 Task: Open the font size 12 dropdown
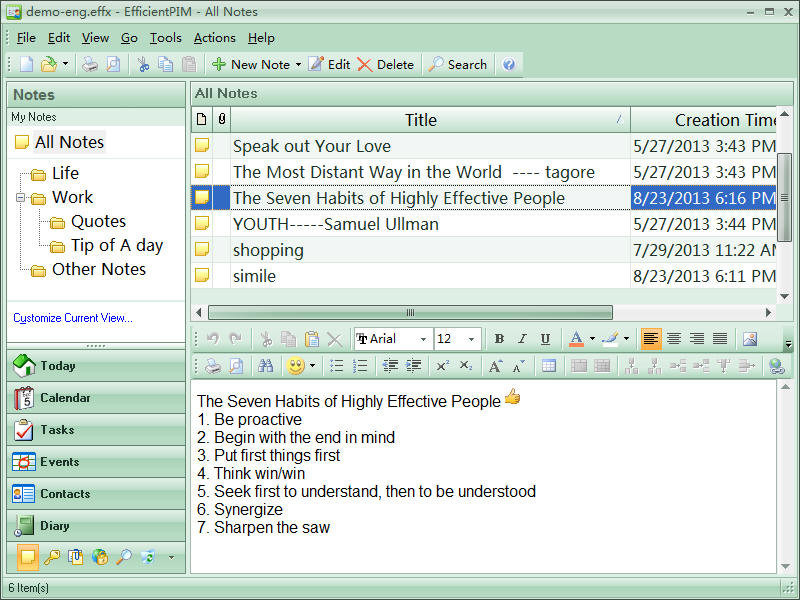coord(471,339)
